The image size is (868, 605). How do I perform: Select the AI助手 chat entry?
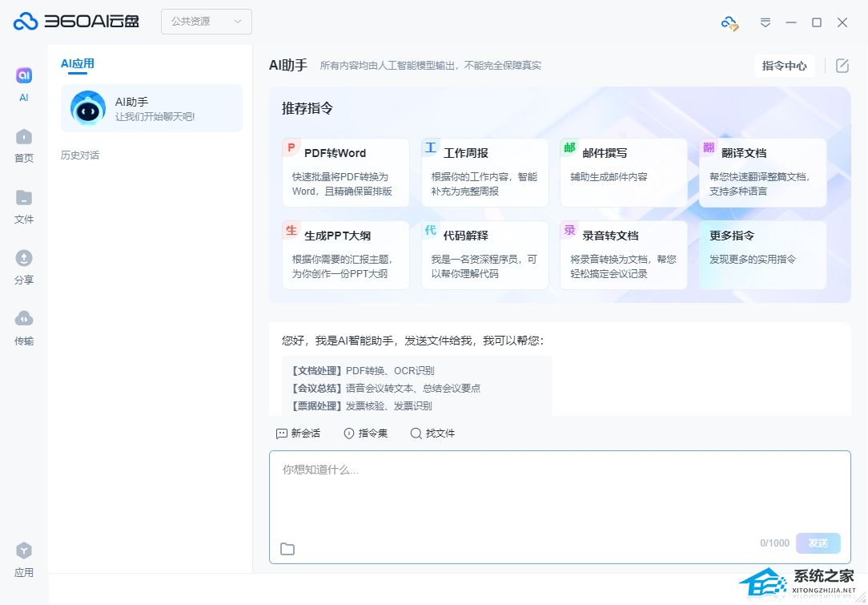tap(151, 108)
